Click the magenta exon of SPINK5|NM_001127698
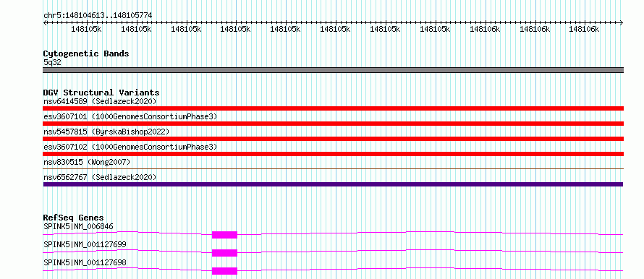 (224, 271)
